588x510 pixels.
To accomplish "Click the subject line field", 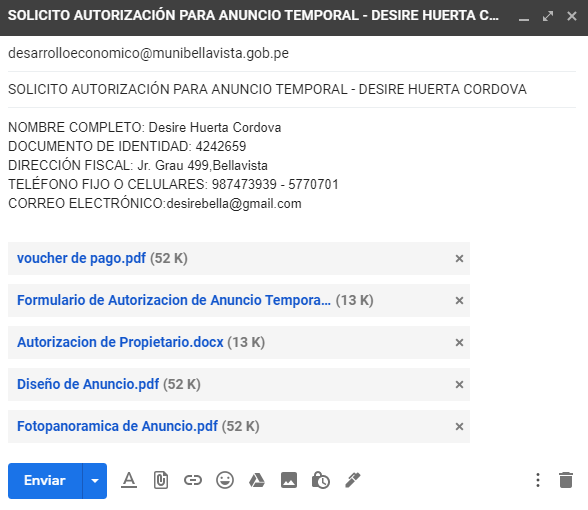I will tap(292, 89).
